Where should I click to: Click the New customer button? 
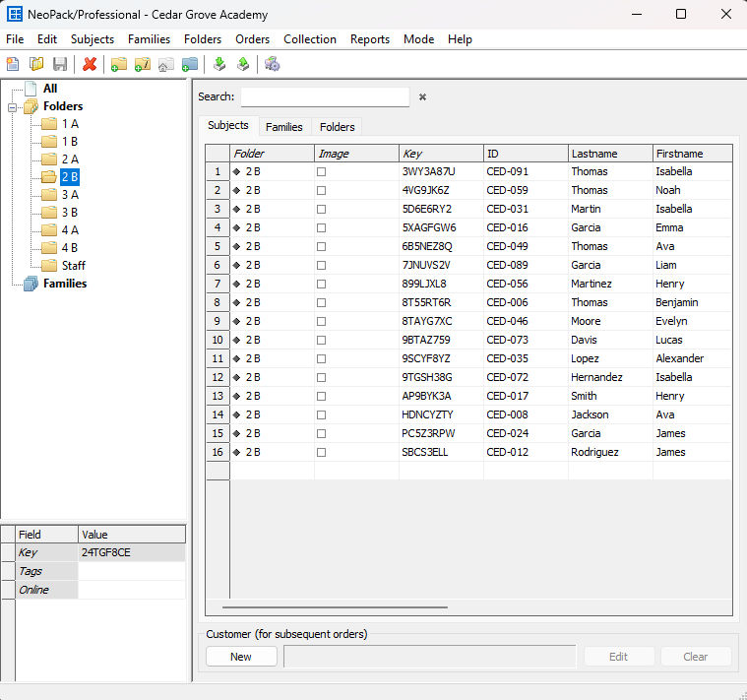(241, 657)
